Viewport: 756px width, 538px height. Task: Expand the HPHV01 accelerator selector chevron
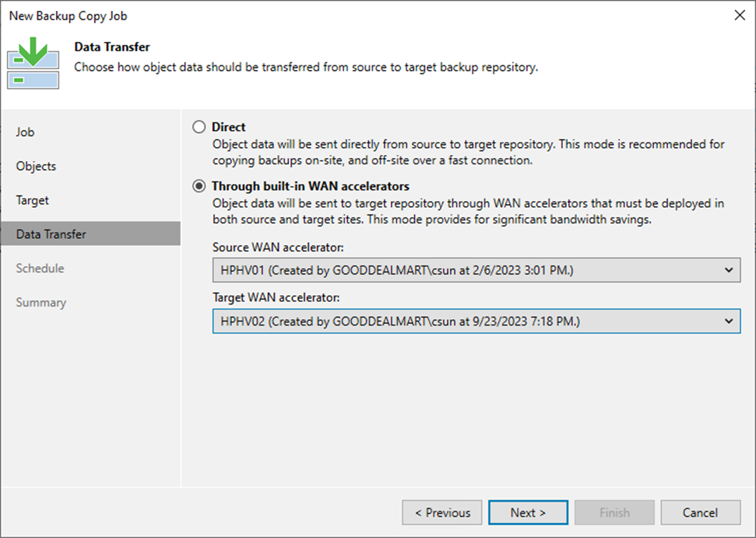(730, 269)
